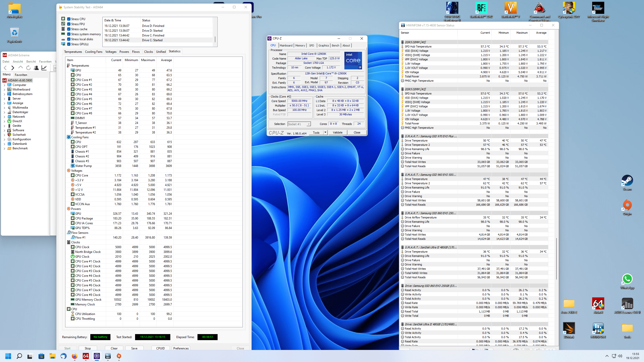644x362 pixels.
Task: Click the CPU-Z Validate button
Action: pyautogui.click(x=337, y=132)
